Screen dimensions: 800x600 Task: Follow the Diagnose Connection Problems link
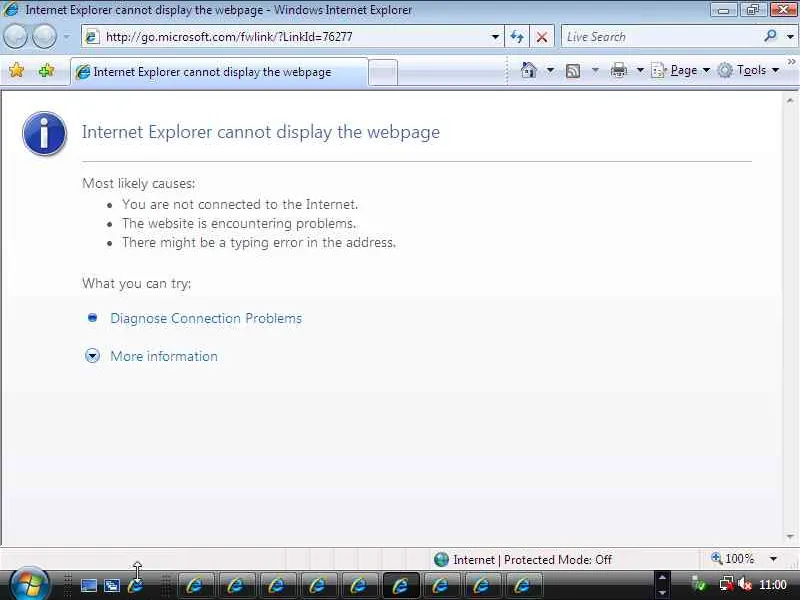pyautogui.click(x=206, y=318)
